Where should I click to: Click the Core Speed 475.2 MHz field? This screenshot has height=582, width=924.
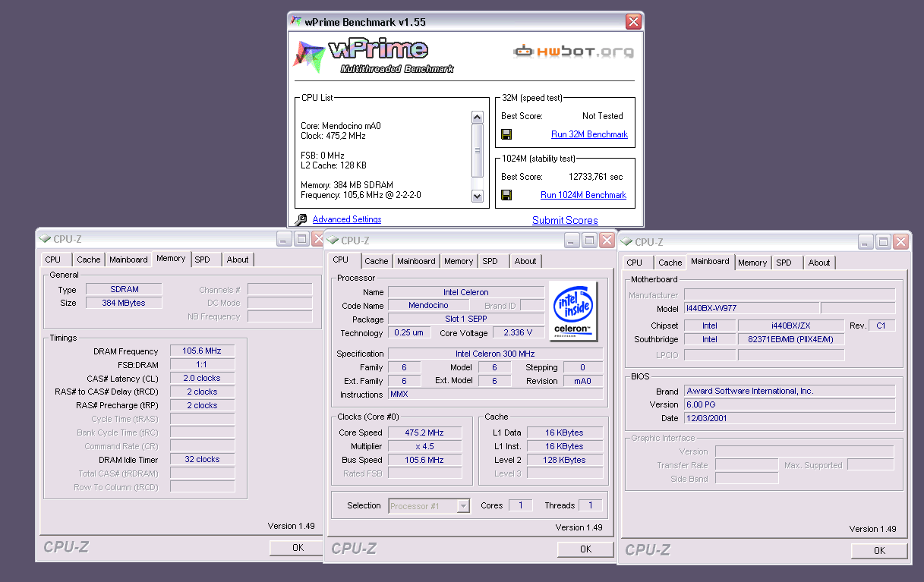[424, 433]
